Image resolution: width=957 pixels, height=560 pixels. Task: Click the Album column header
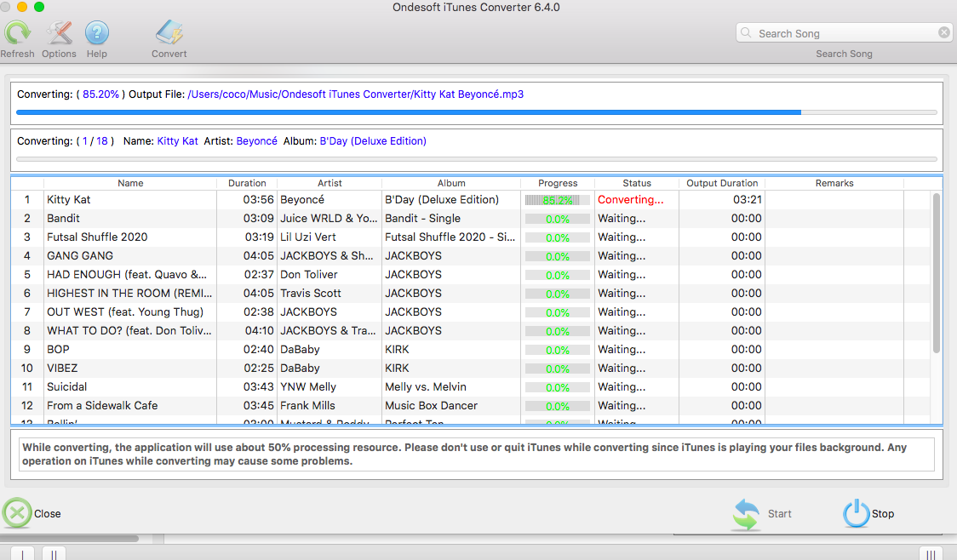[x=451, y=183]
